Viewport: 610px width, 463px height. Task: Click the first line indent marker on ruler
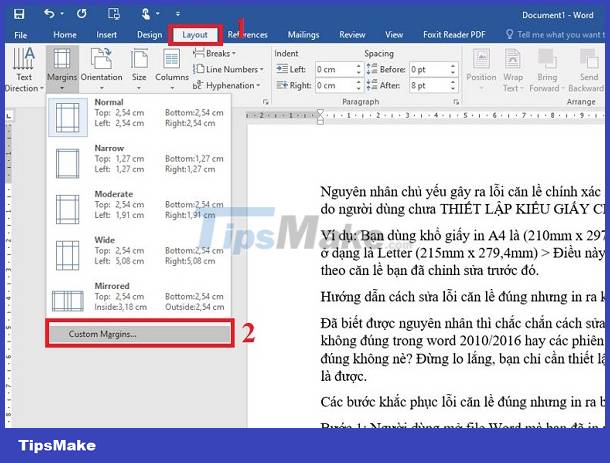click(320, 113)
